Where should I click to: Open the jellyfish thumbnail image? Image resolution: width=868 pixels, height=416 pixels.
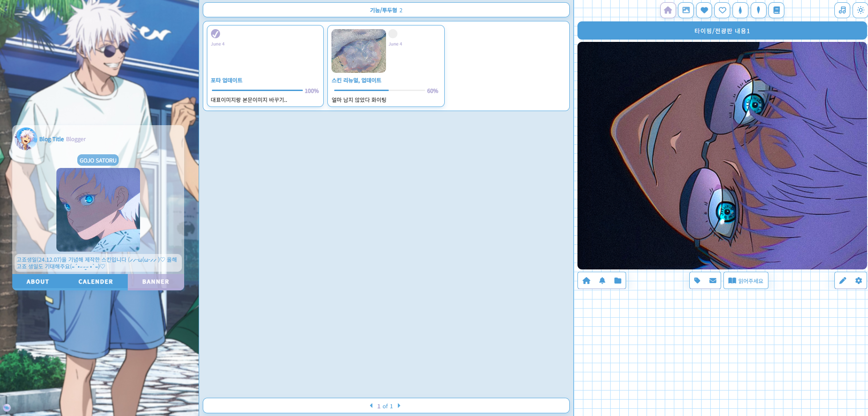pyautogui.click(x=359, y=51)
